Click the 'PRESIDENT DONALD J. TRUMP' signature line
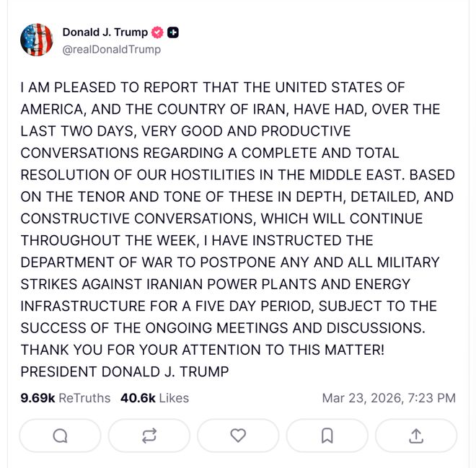Viewport: 476px width, 468px height. pos(124,372)
